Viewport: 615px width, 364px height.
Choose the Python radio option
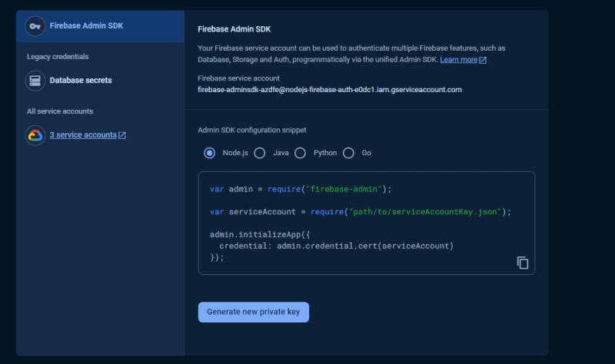point(300,153)
